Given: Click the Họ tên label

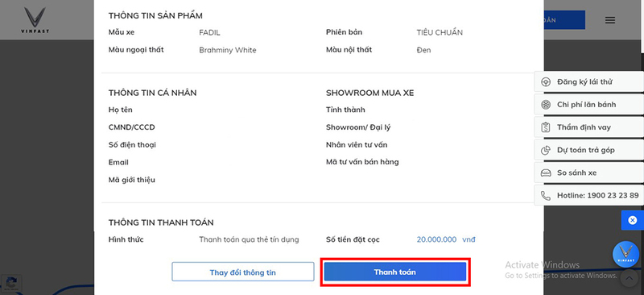Looking at the screenshot, I should tap(120, 110).
